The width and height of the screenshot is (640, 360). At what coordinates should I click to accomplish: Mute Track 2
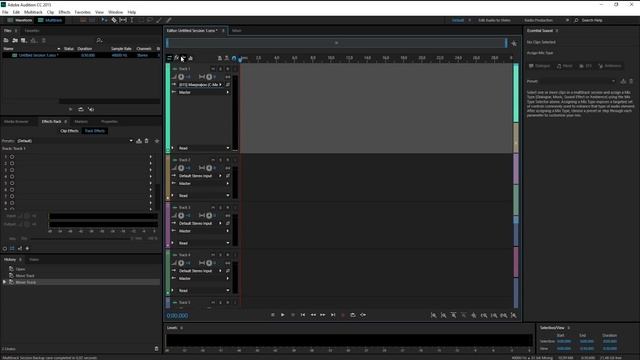(213, 160)
